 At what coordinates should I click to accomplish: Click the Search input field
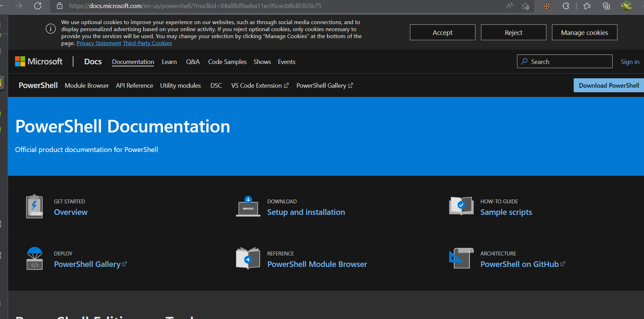click(x=565, y=61)
